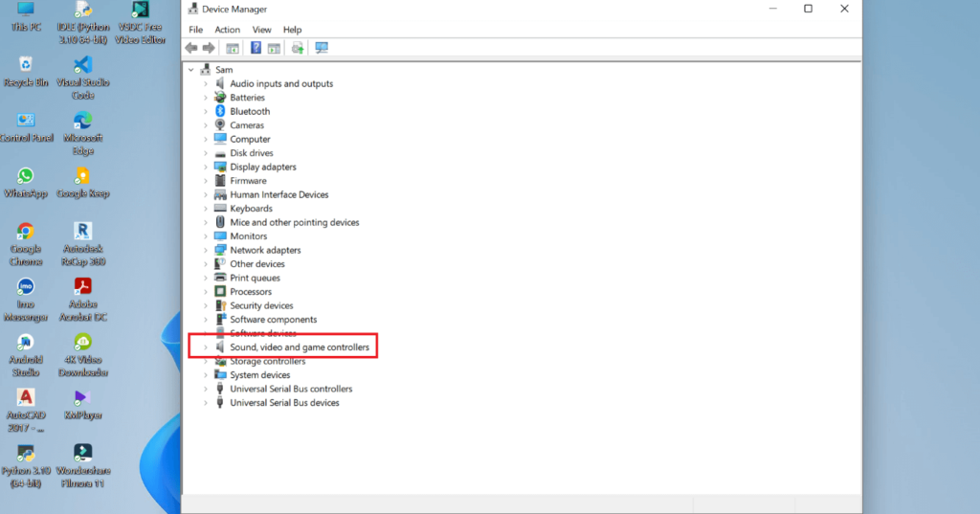Expand Audio inputs and outputs

click(205, 84)
